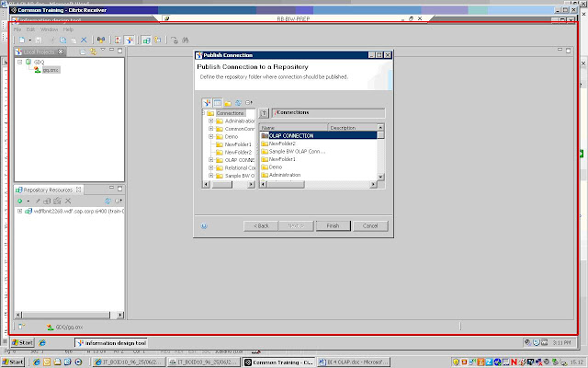The width and height of the screenshot is (588, 368).
Task: Select the Repository Resources tab
Action: coord(49,190)
